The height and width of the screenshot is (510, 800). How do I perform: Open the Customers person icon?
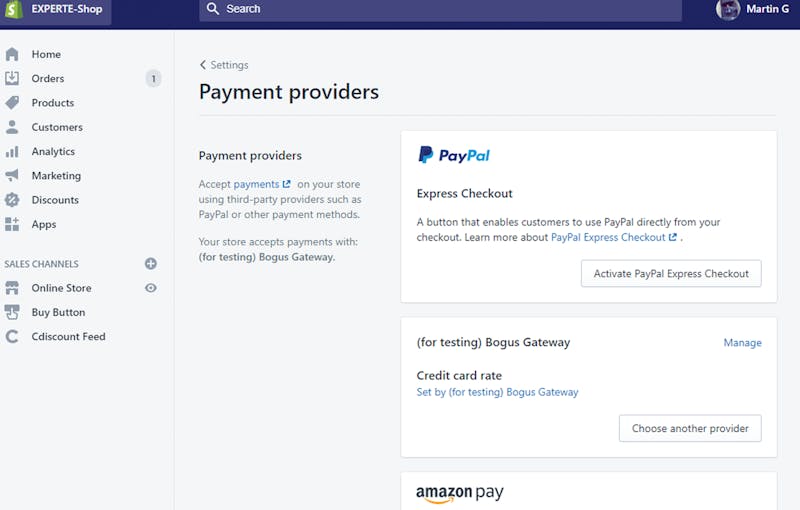coord(12,127)
